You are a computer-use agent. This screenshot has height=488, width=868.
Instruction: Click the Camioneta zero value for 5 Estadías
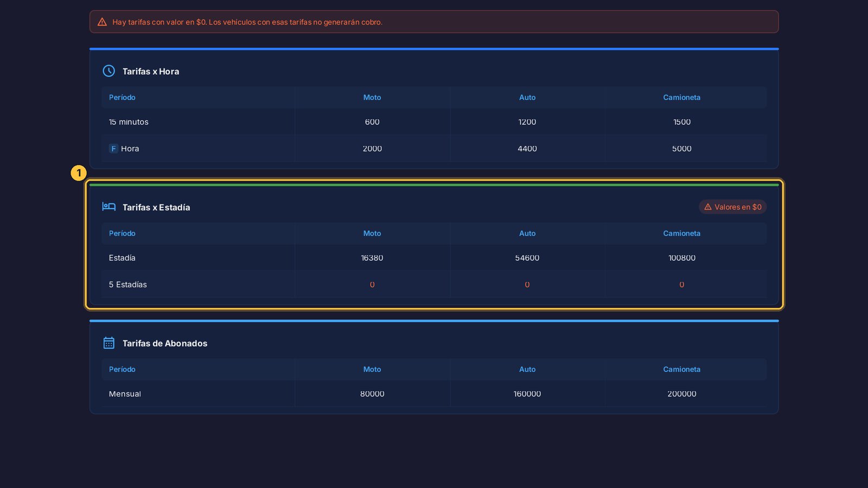click(682, 285)
